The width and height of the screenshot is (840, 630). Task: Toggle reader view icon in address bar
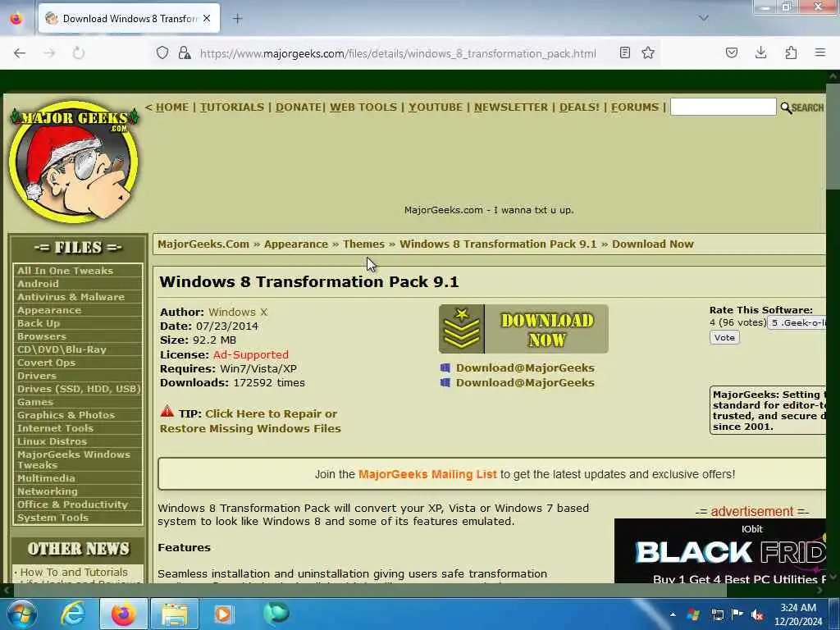tap(624, 52)
